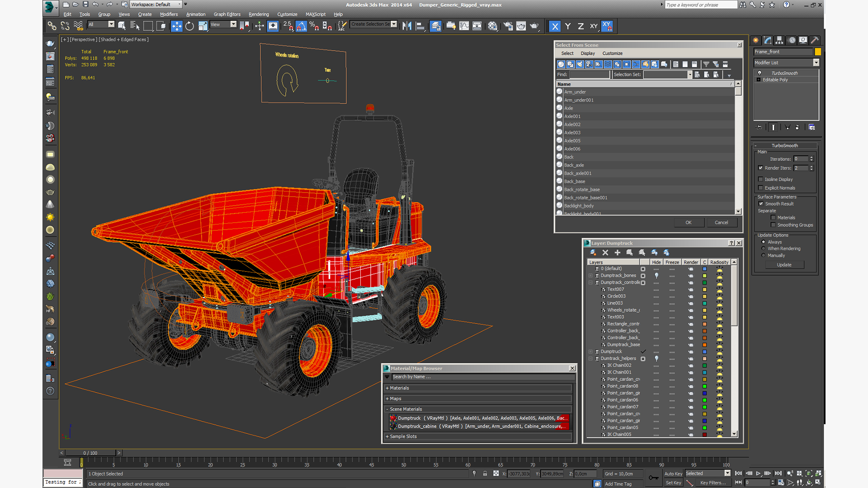Open the Rendering menu

259,14
